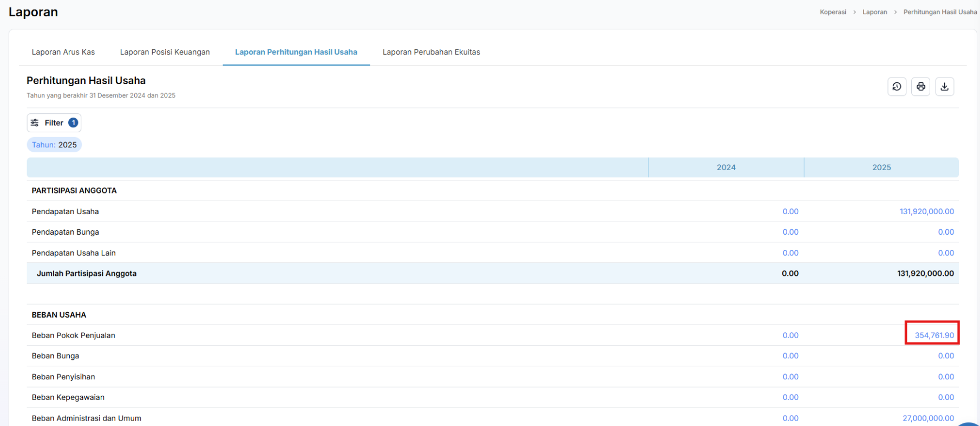Click the Pendapatan Bunga row label

coord(66,232)
